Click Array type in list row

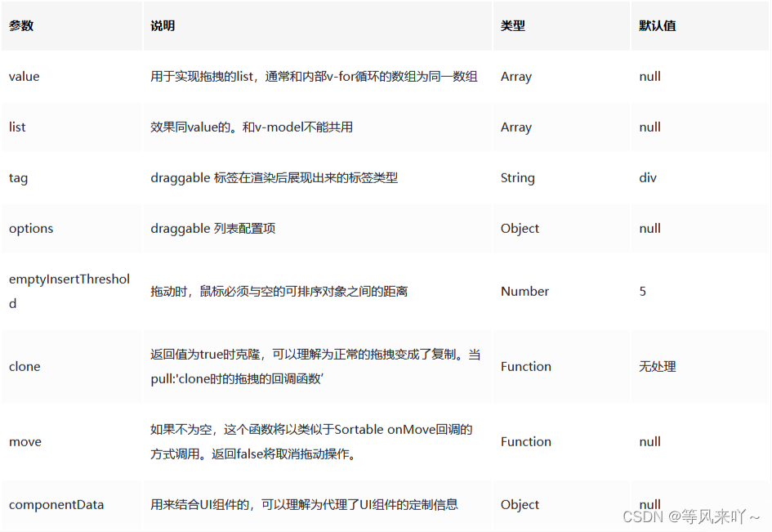(x=516, y=127)
